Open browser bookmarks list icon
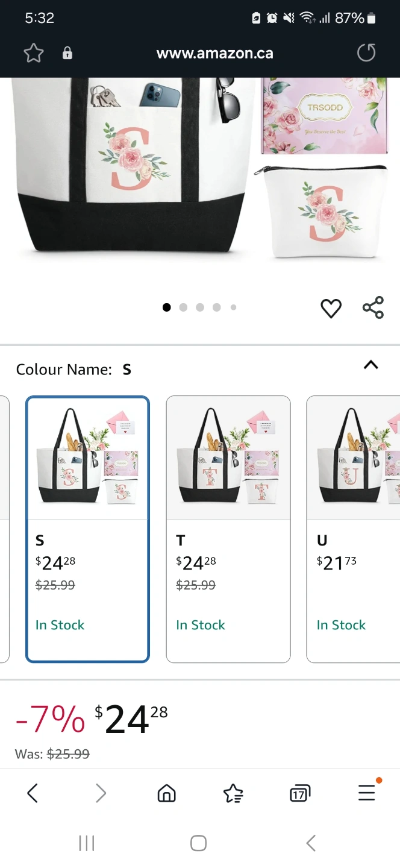Image resolution: width=400 pixels, height=868 pixels. coord(233,793)
